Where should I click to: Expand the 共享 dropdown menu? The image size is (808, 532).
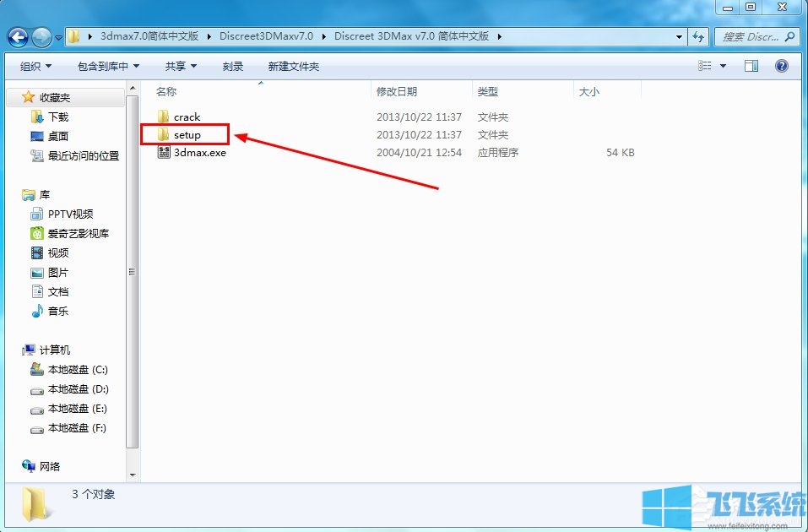181,67
